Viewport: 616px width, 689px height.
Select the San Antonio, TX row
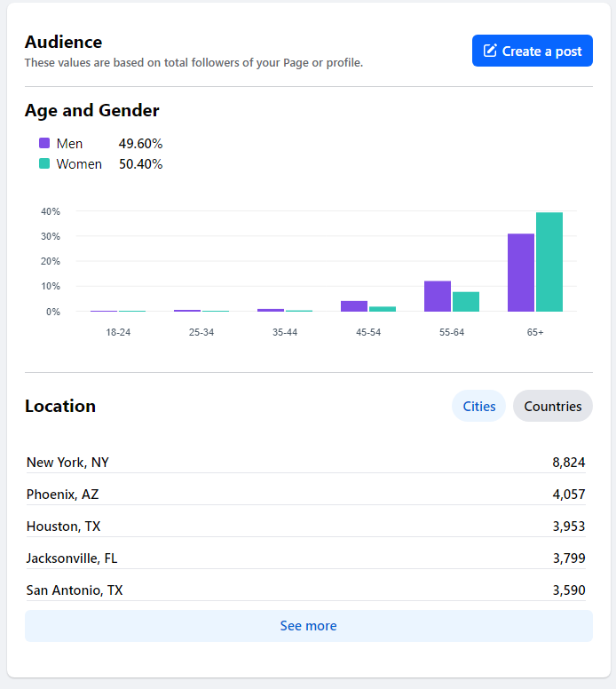point(305,590)
